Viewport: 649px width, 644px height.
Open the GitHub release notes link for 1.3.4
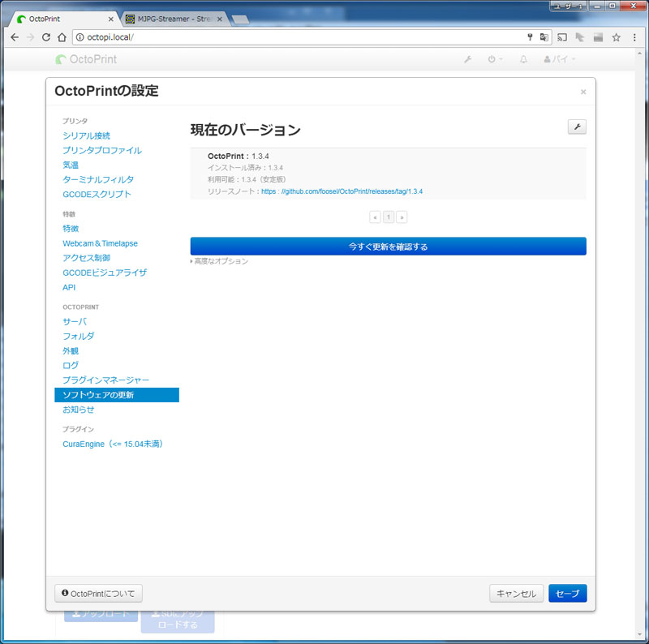tap(342, 191)
